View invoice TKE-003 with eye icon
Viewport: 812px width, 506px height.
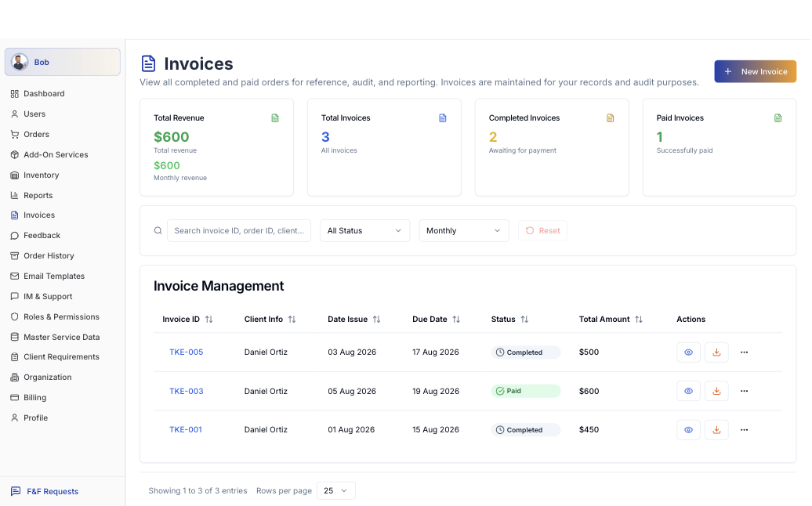click(688, 391)
